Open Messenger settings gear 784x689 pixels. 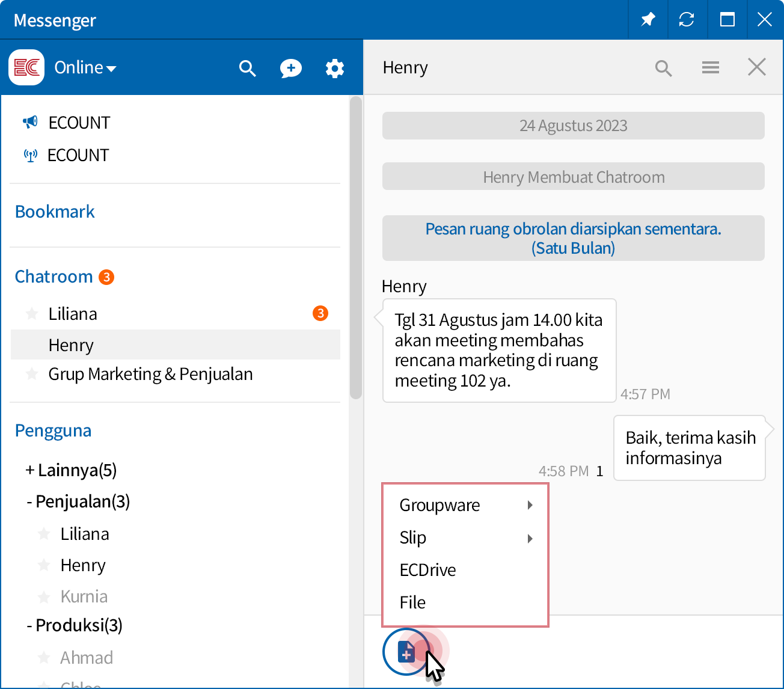coord(334,69)
